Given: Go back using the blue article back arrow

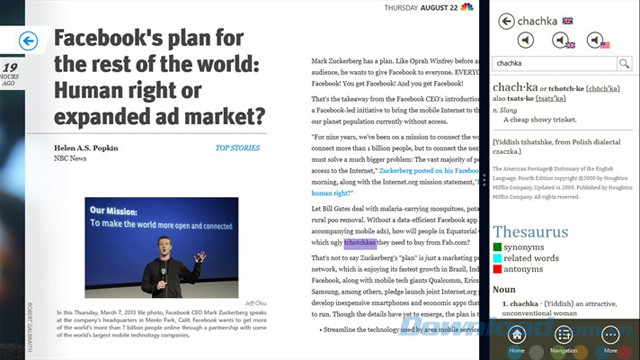Looking at the screenshot, I should pyautogui.click(x=28, y=41).
